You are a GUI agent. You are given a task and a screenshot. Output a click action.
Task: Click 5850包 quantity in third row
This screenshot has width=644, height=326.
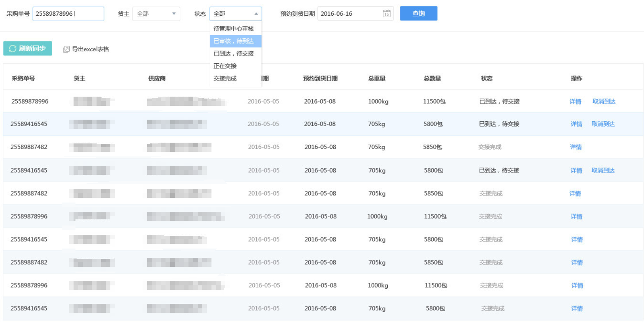433,147
